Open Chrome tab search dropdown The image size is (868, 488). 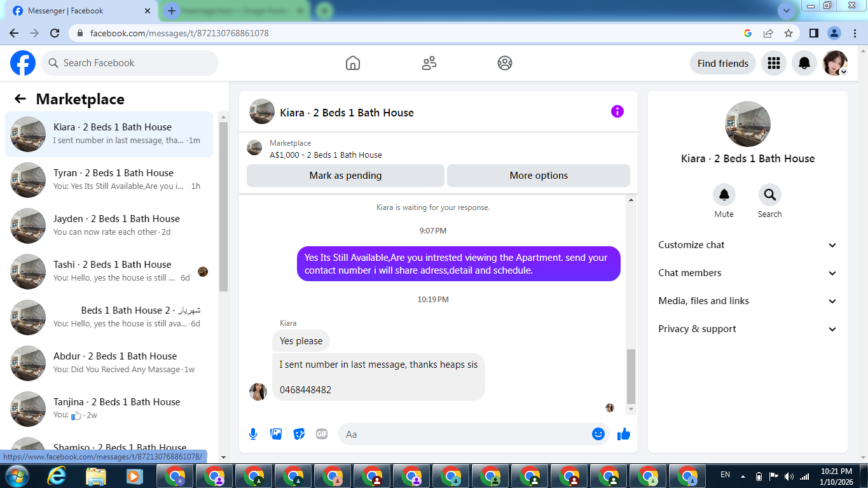tap(787, 11)
